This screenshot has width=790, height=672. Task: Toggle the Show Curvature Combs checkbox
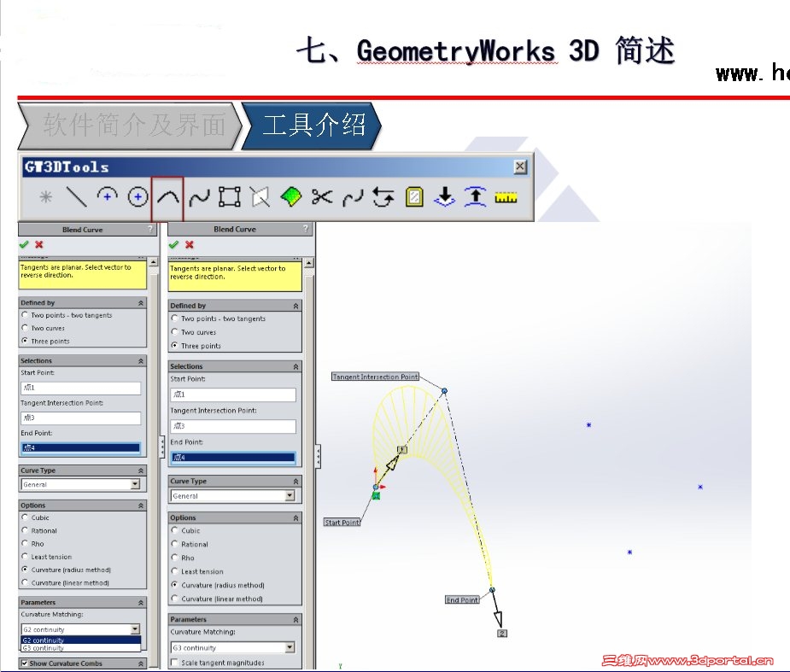point(24,663)
